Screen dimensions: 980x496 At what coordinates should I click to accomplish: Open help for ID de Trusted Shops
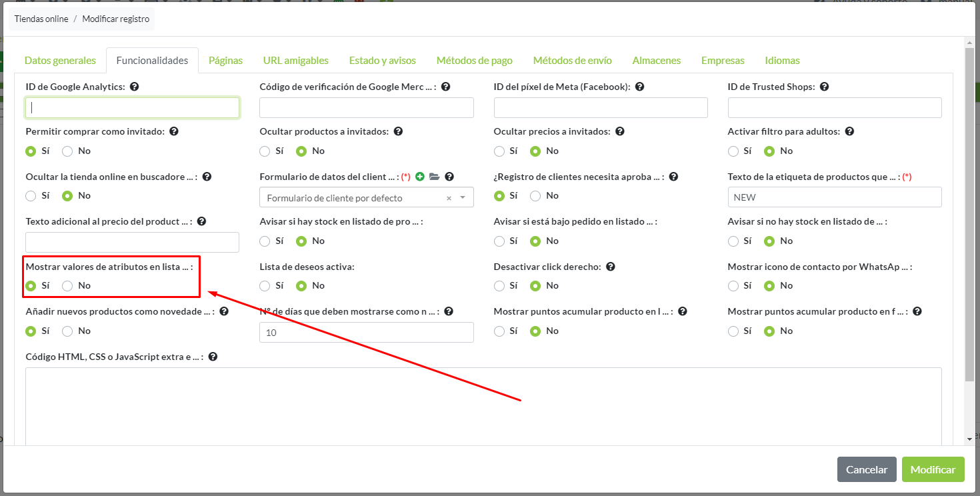[x=825, y=86]
